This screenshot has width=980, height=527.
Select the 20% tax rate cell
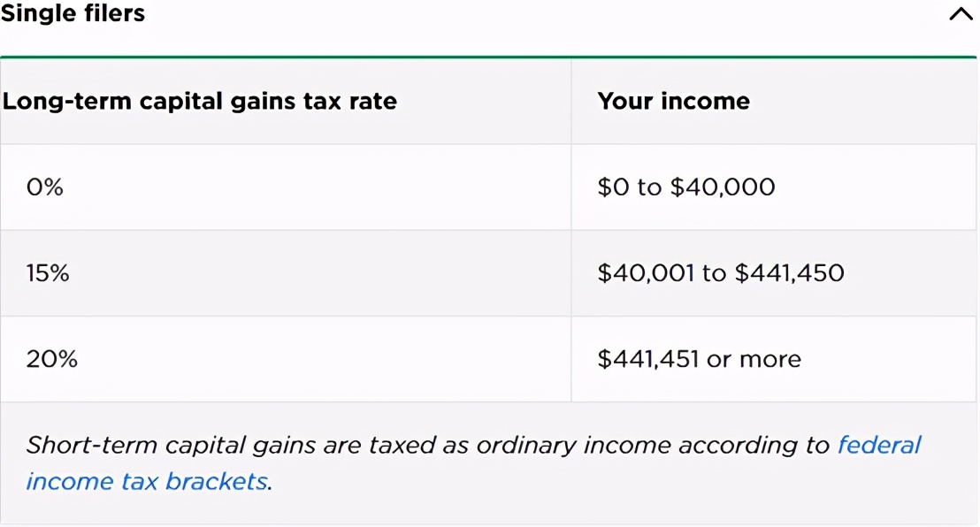click(x=51, y=359)
